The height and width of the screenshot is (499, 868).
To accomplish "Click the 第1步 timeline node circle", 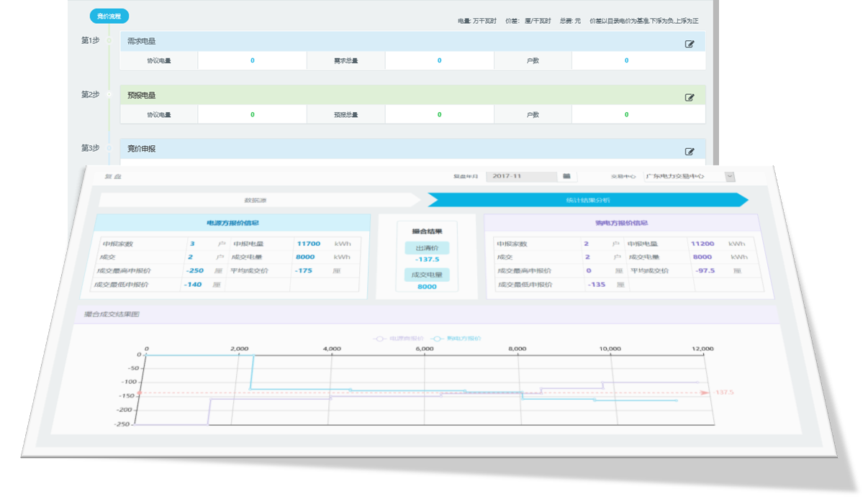I will coord(109,40).
